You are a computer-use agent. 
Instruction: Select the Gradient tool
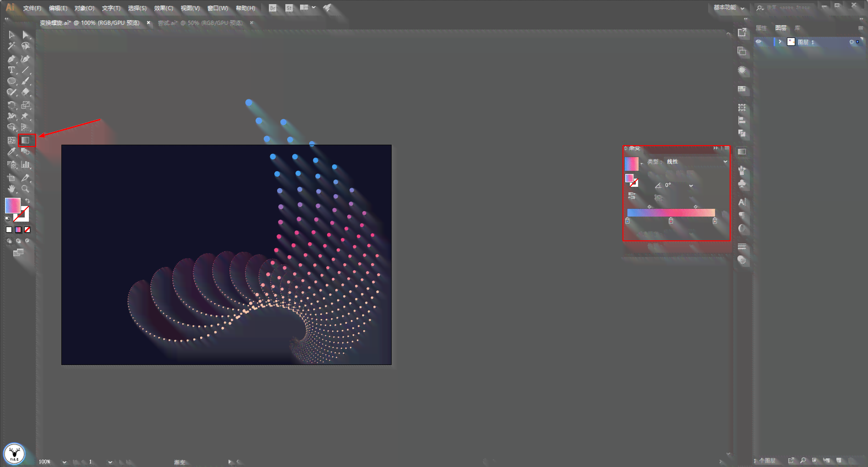(26, 141)
